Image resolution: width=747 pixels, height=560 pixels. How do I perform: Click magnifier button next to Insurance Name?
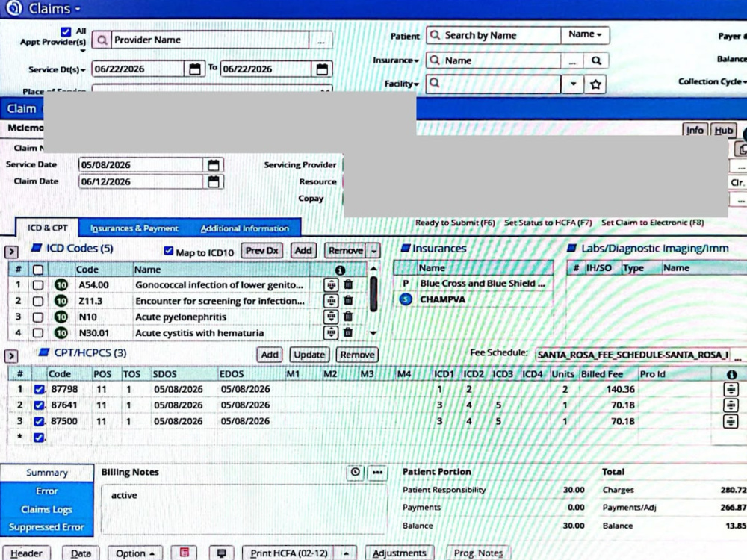(596, 60)
